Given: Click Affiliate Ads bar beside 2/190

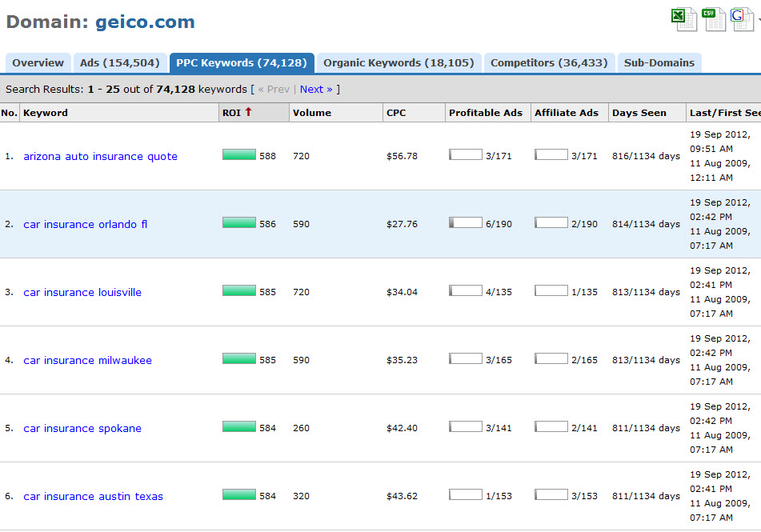Looking at the screenshot, I should 551,222.
